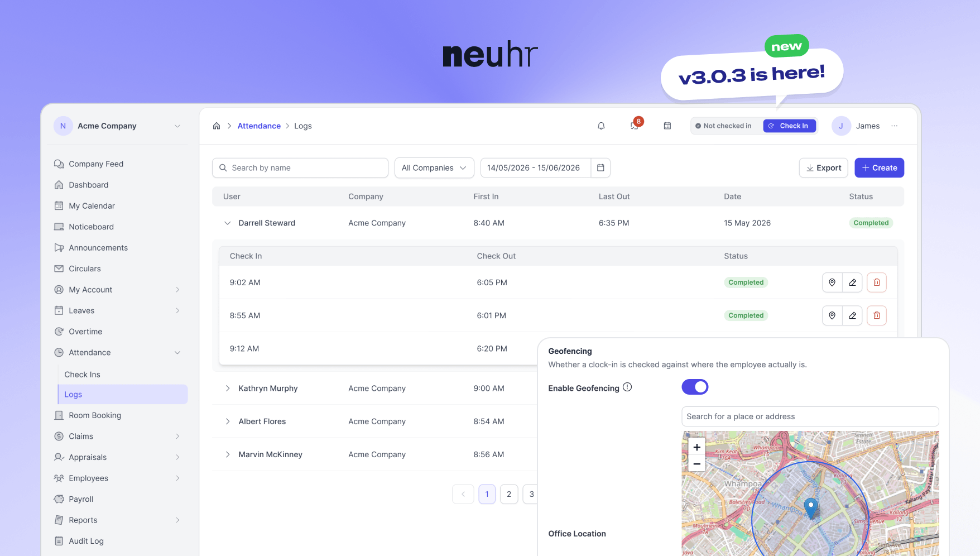Delete the 9:02 AM check-in entry

tap(877, 282)
